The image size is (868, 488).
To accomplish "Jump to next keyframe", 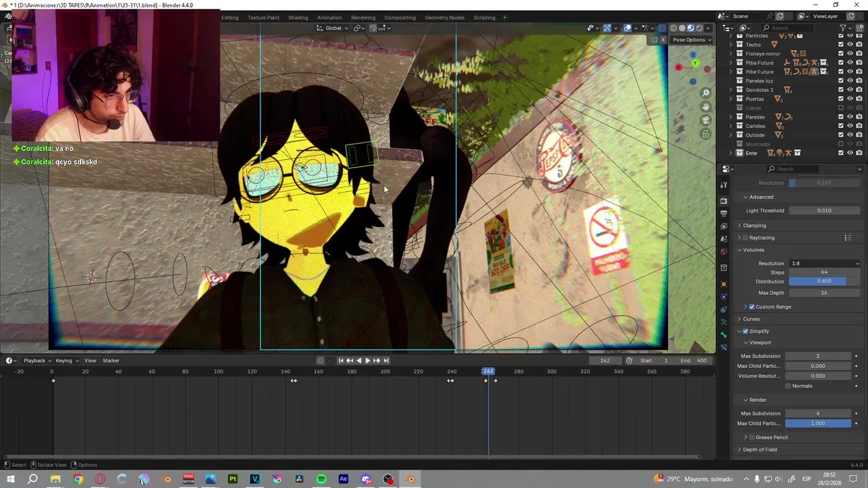I will [376, 361].
